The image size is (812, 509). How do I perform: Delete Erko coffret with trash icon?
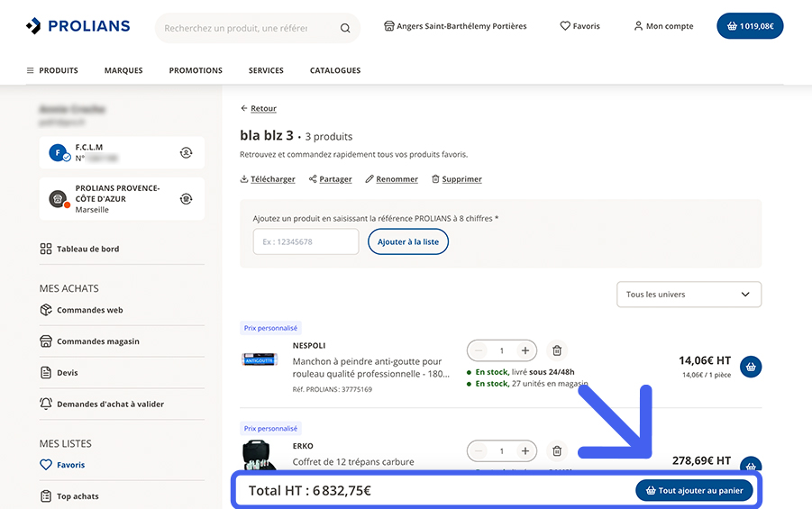tap(557, 451)
